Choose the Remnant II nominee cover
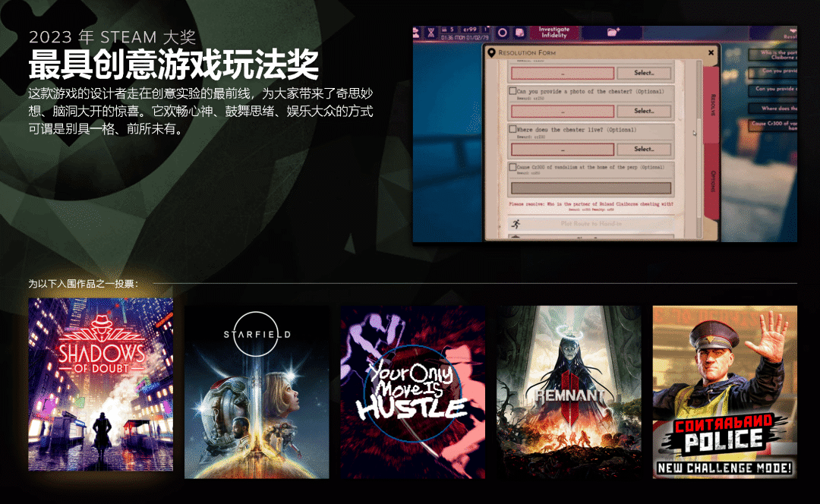The image size is (820, 504). (569, 392)
